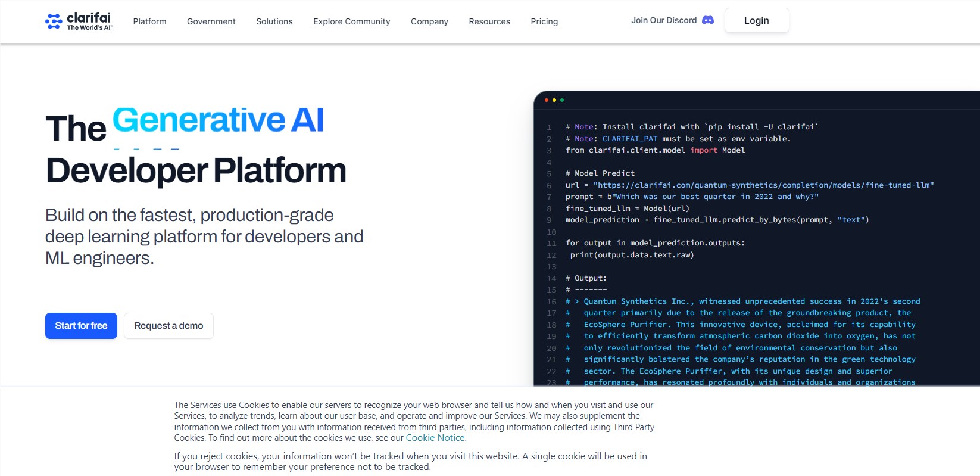Open the Cookie Notice link
Image resolution: width=980 pixels, height=476 pixels.
(x=435, y=438)
